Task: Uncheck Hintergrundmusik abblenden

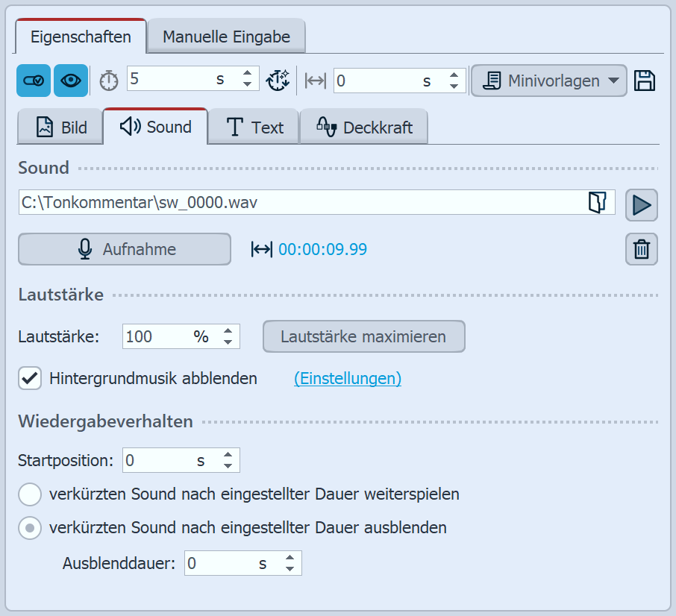Action: (30, 378)
